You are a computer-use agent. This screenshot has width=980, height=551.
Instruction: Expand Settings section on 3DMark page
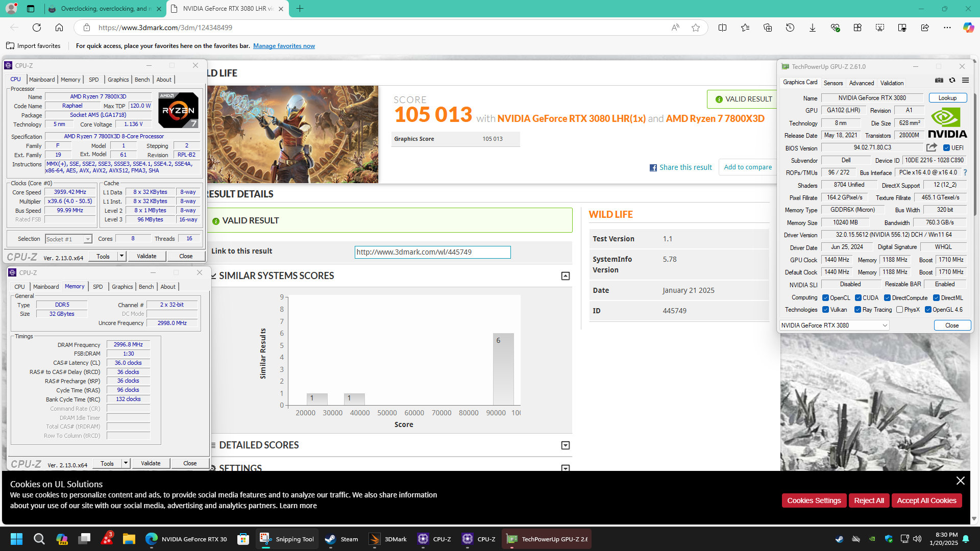point(566,468)
